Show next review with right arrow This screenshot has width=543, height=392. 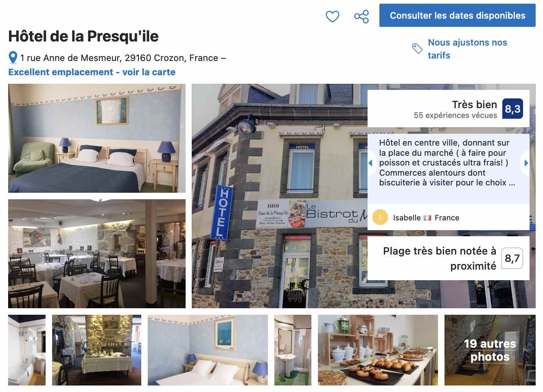(x=526, y=163)
